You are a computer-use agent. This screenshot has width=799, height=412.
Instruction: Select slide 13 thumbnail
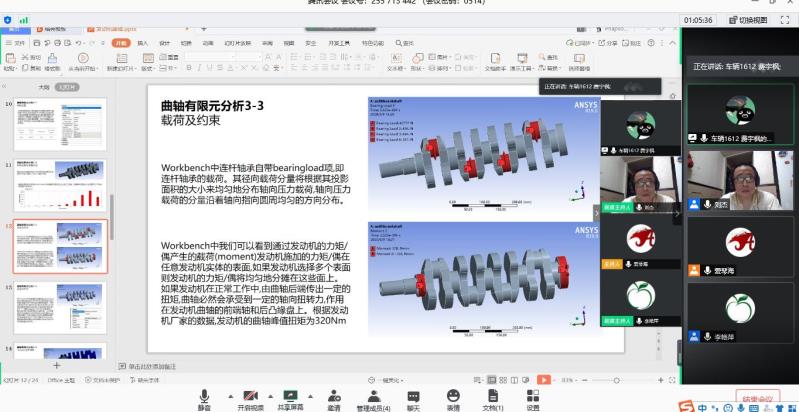click(60, 308)
